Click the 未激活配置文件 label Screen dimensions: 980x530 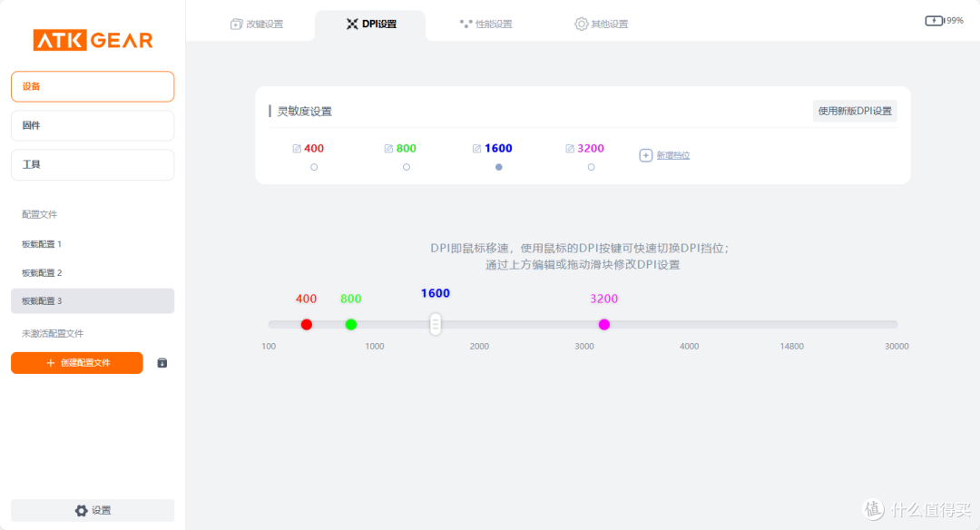click(x=53, y=334)
